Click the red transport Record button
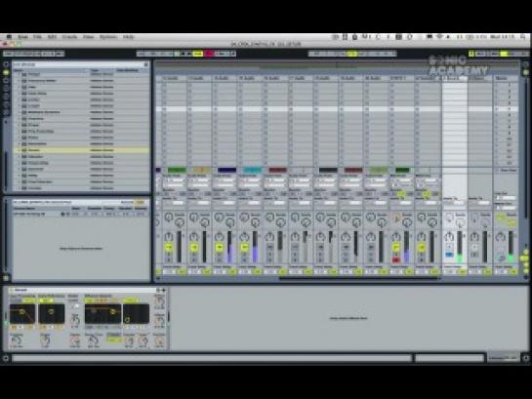The image size is (532, 399). coord(209,54)
